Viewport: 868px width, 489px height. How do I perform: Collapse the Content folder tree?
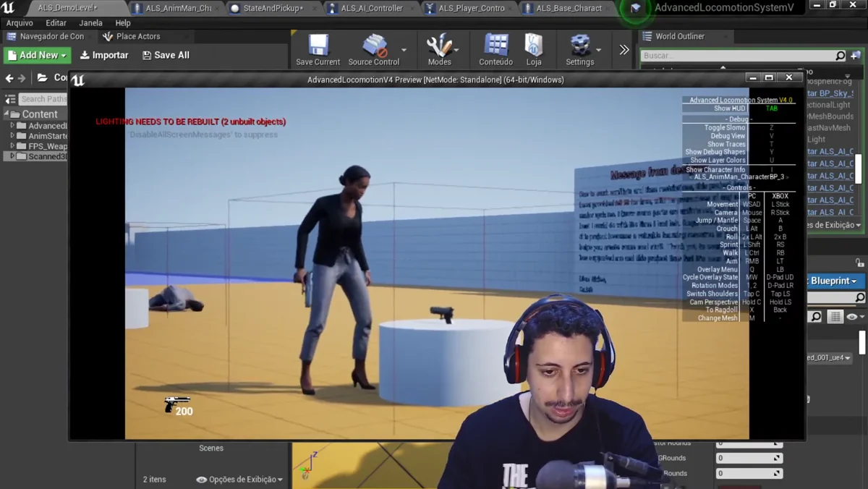pyautogui.click(x=7, y=114)
